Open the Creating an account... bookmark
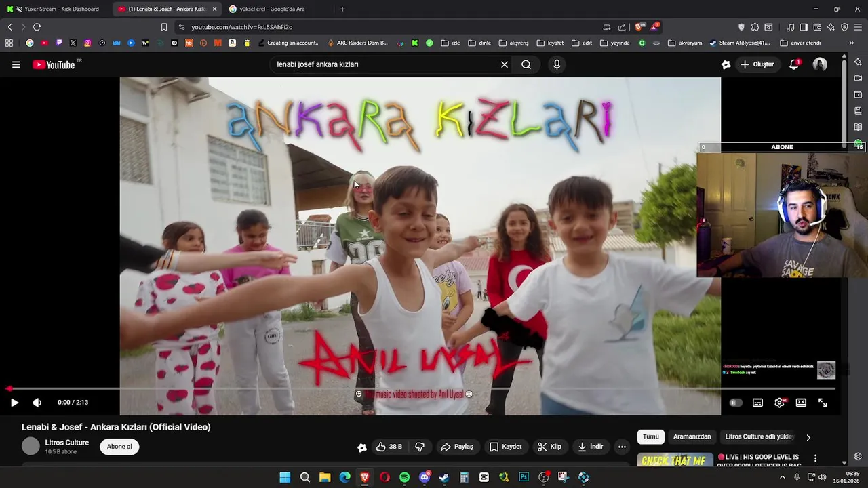The width and height of the screenshot is (868, 488). tap(288, 43)
